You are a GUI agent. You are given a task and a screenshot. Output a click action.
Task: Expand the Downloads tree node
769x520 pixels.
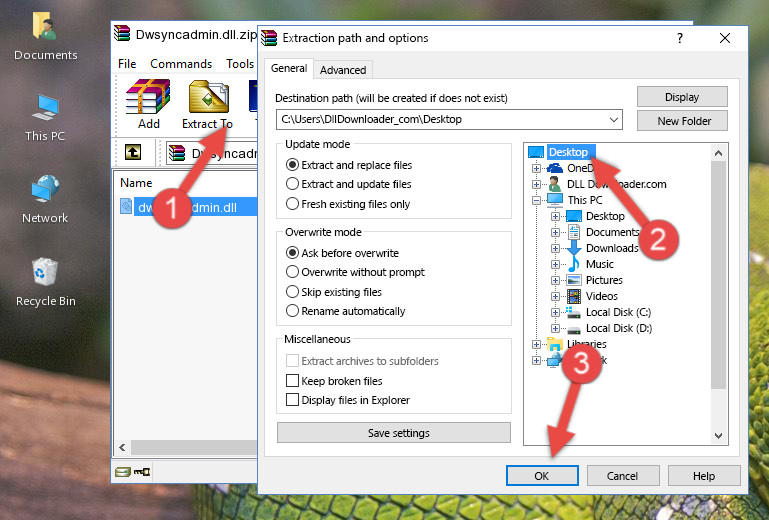pyautogui.click(x=555, y=248)
